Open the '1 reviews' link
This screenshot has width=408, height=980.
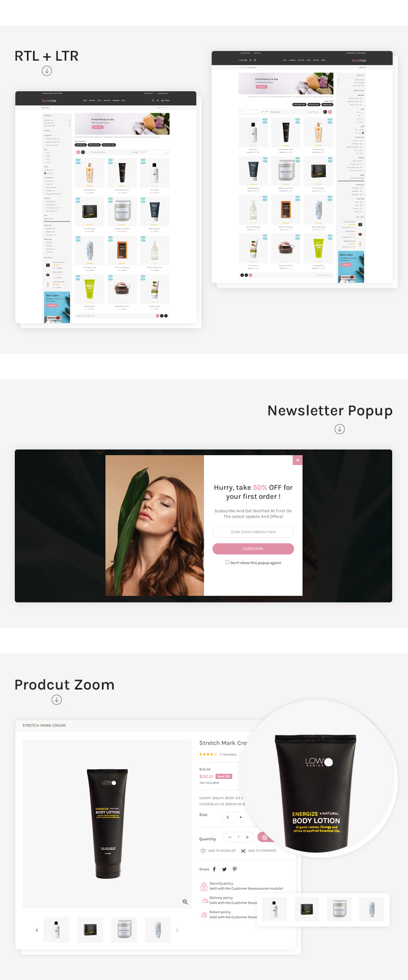coord(228,754)
